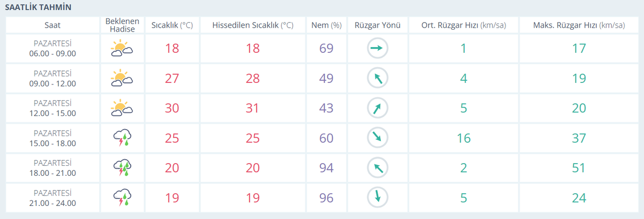Click the Sıcaklık (°C) column header
Image resolution: width=644 pixels, height=219 pixels.
click(172, 25)
